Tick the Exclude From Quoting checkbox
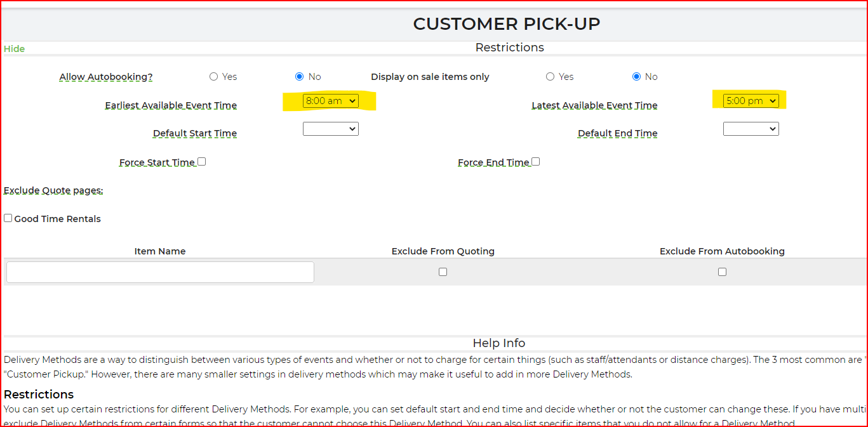 pyautogui.click(x=443, y=272)
